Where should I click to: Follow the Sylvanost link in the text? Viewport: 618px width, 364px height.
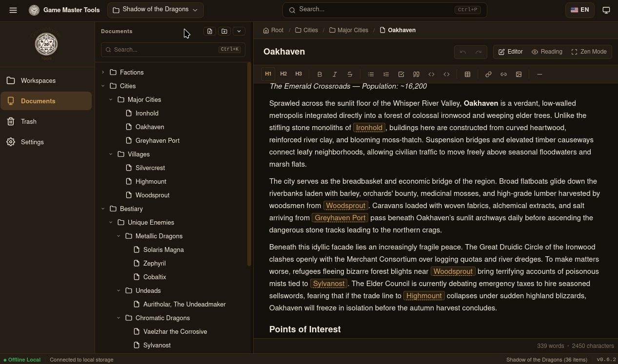pos(329,284)
